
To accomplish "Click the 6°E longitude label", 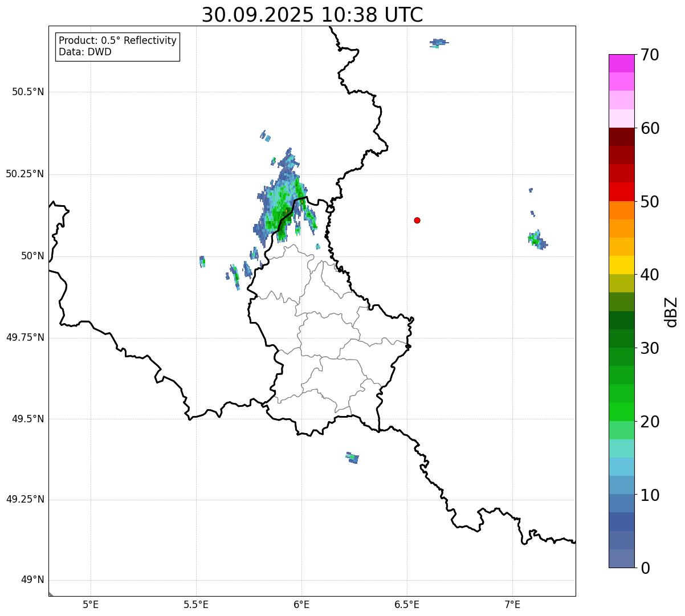I will (x=301, y=604).
